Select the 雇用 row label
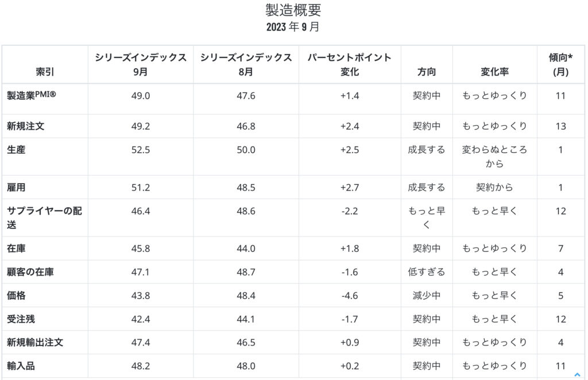Image resolution: width=588 pixels, height=380 pixels. [x=16, y=187]
